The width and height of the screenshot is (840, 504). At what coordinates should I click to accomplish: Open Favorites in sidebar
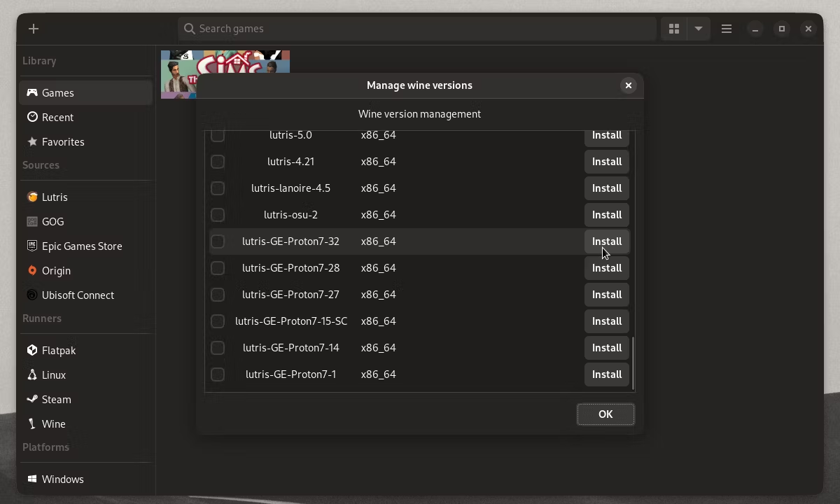point(85,141)
